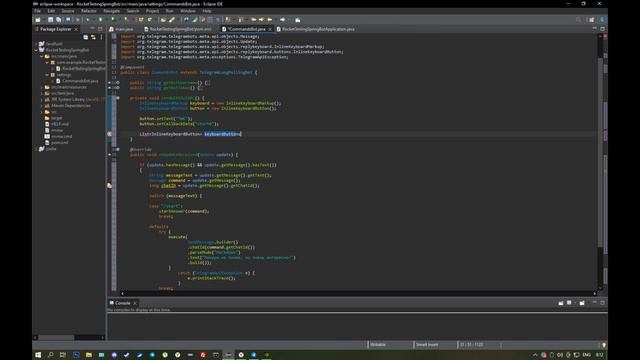
Task: Collapse the settings package node
Action: coord(47,75)
